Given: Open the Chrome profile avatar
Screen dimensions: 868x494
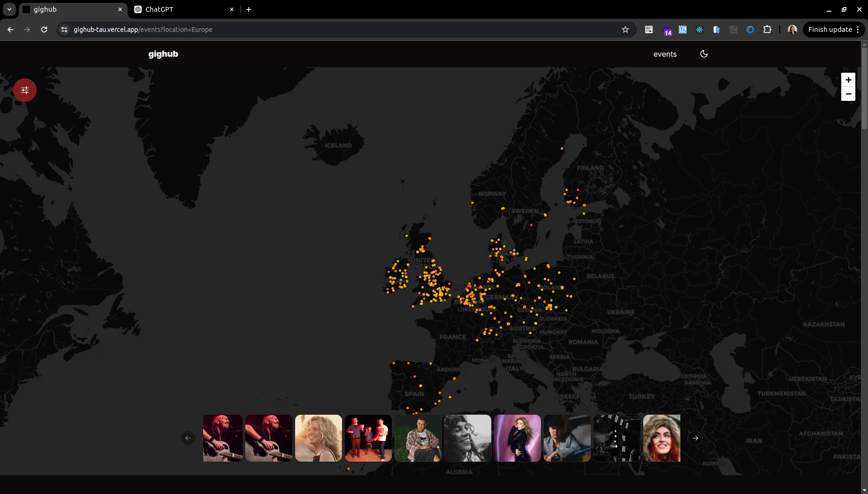Looking at the screenshot, I should click(x=792, y=30).
